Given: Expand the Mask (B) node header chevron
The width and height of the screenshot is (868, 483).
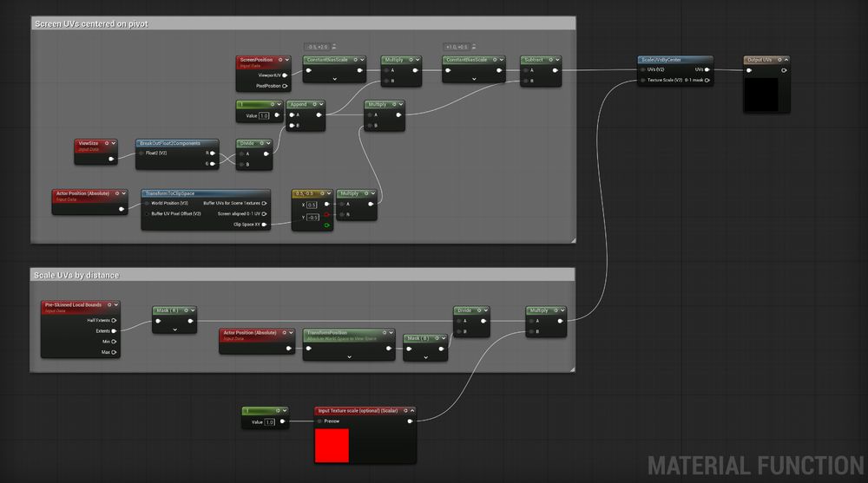Looking at the screenshot, I should [444, 338].
